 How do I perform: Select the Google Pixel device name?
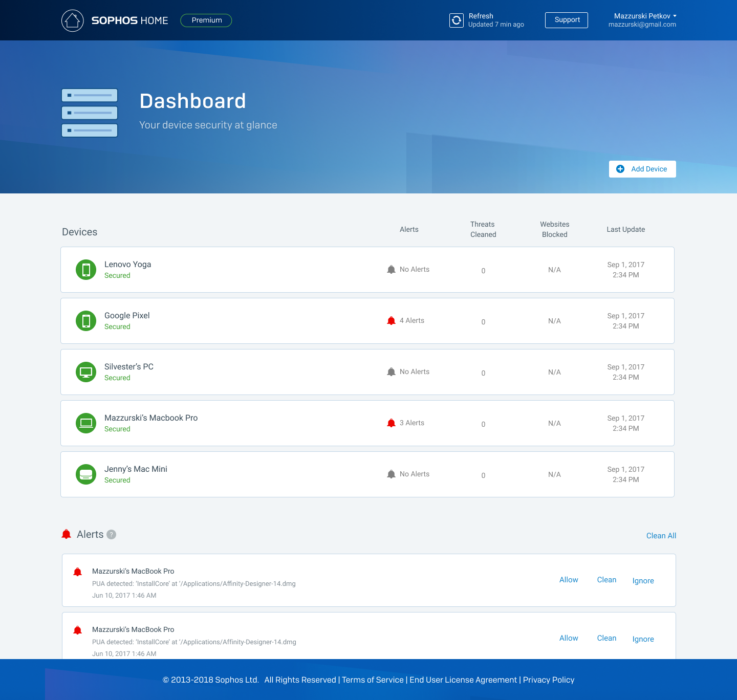tap(127, 316)
